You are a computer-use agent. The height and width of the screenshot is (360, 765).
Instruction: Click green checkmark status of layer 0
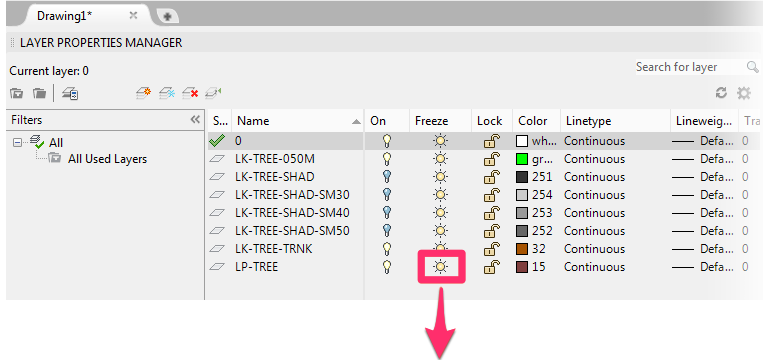coord(217,141)
